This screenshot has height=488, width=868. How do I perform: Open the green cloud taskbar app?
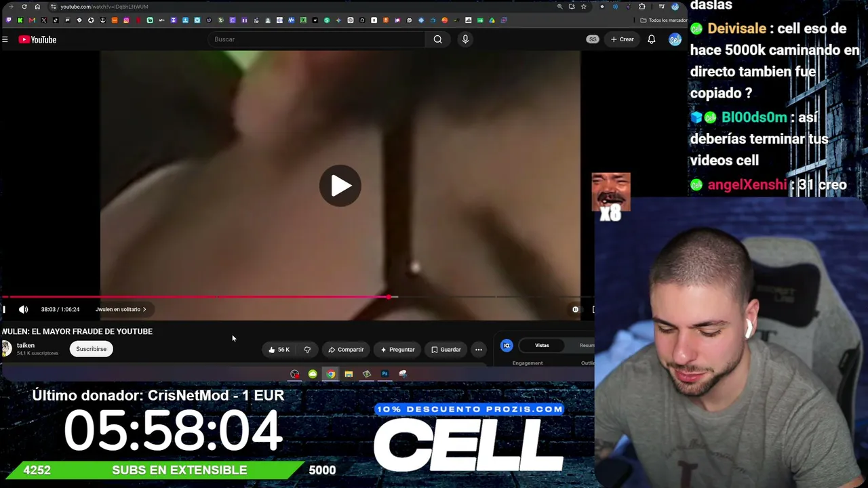pyautogui.click(x=313, y=374)
